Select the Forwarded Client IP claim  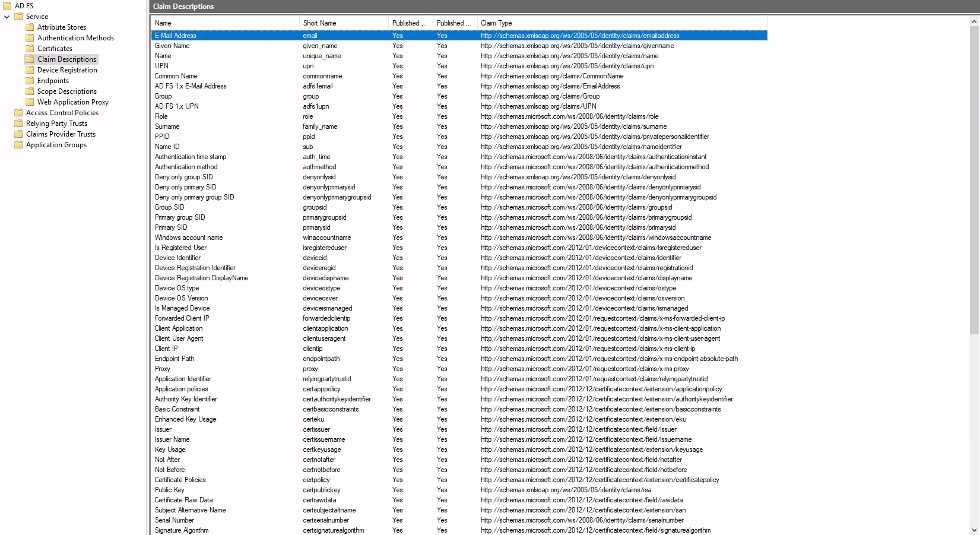click(x=459, y=318)
